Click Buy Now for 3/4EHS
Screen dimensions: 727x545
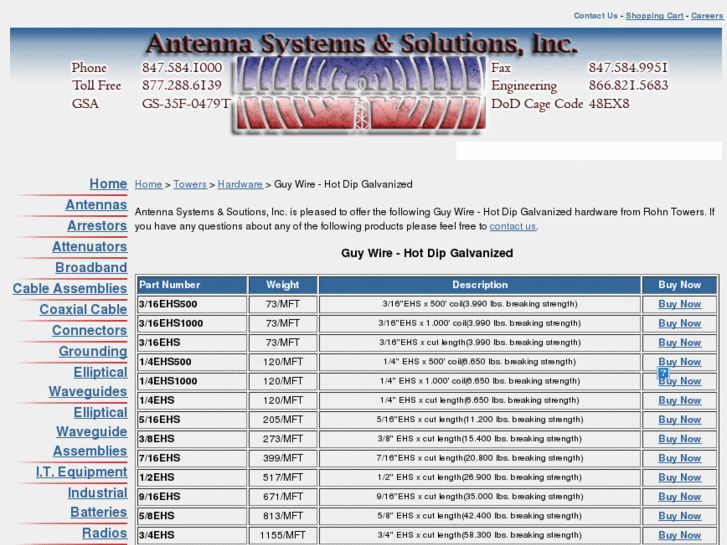coord(679,535)
